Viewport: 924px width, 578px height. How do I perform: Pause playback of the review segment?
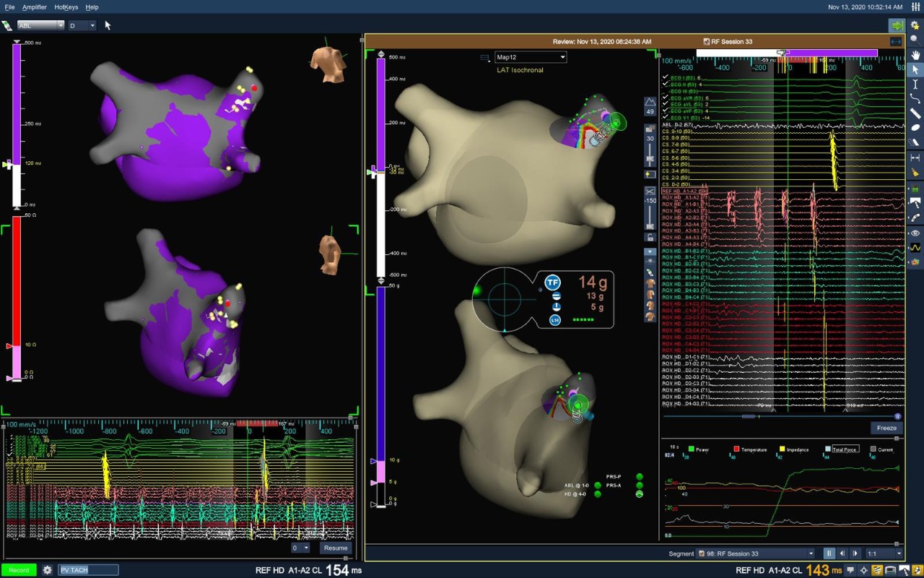(x=829, y=553)
